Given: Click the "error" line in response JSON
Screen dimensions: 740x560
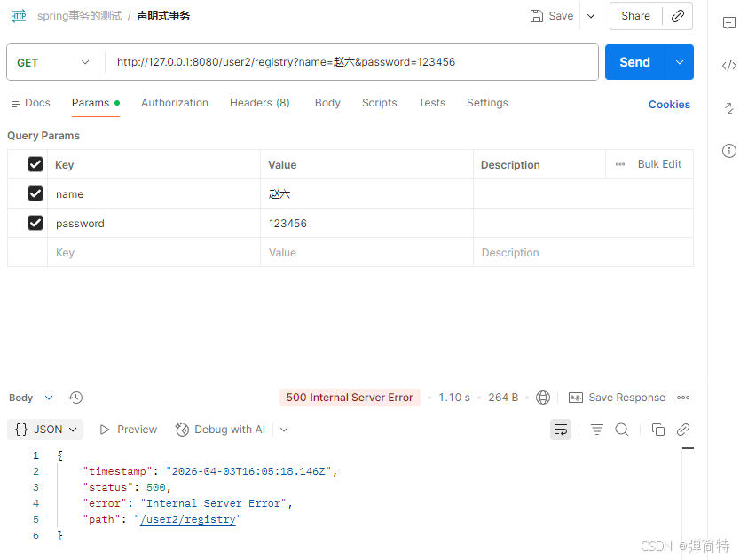Looking at the screenshot, I should tap(188, 503).
